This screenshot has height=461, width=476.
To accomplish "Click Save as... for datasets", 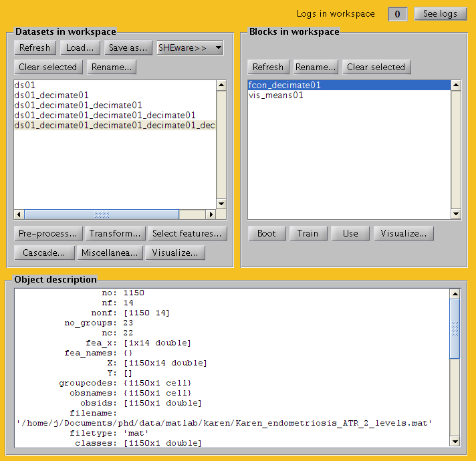I will (x=128, y=47).
